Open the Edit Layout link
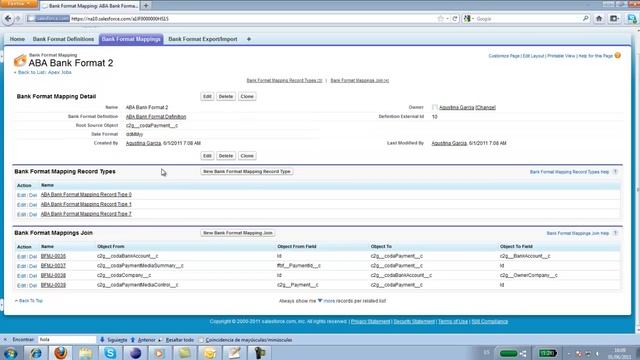640x360 pixels. 533,56
